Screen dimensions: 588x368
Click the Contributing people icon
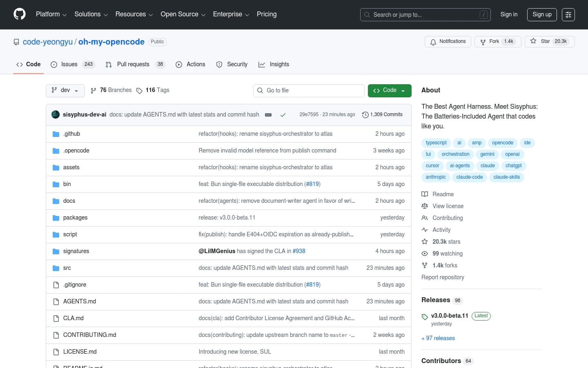coord(425,218)
